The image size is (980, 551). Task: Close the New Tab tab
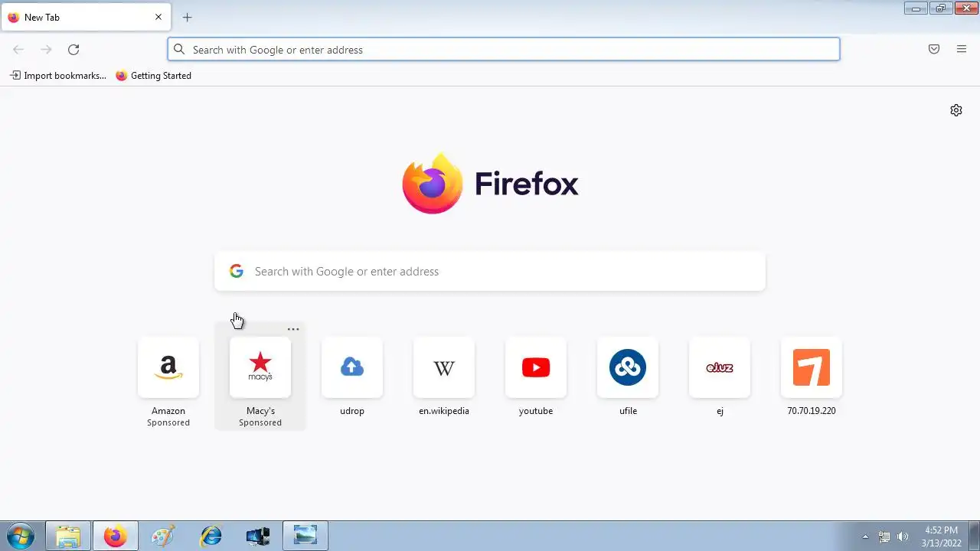pyautogui.click(x=158, y=17)
